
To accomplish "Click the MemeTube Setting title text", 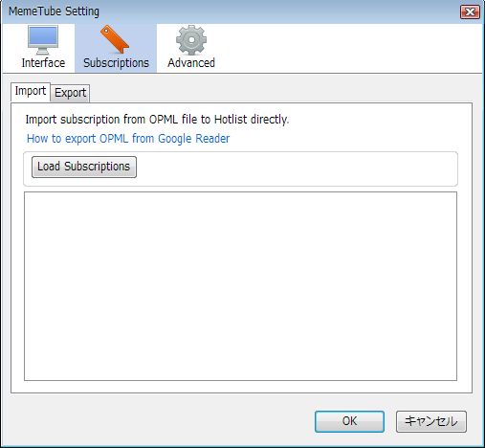I will click(x=54, y=11).
